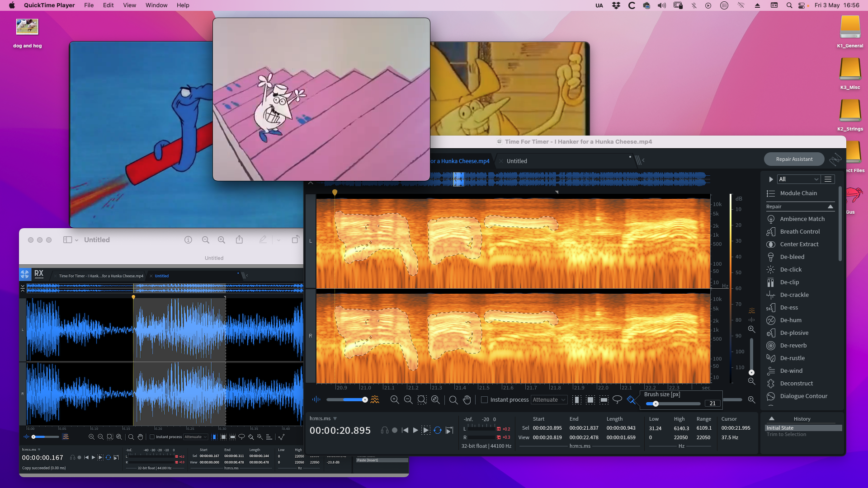This screenshot has height=488, width=868.
Task: Select the Brush selection tool
Action: click(x=631, y=399)
